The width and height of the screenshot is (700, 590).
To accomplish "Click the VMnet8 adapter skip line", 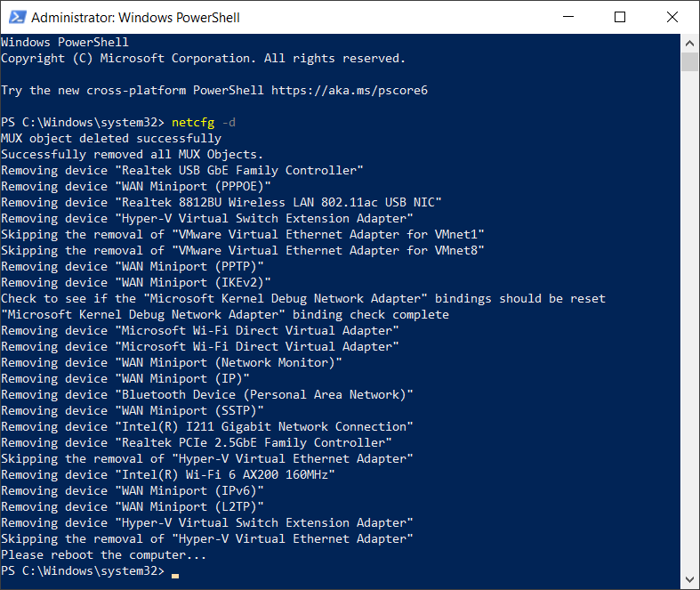I will [242, 251].
